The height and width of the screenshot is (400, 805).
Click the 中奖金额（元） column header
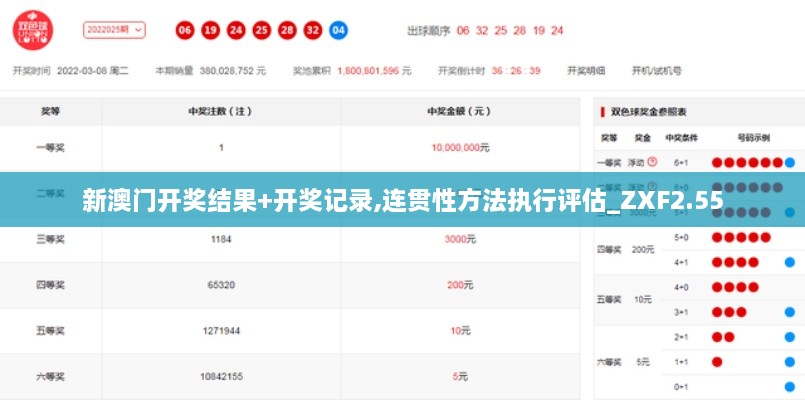(459, 111)
